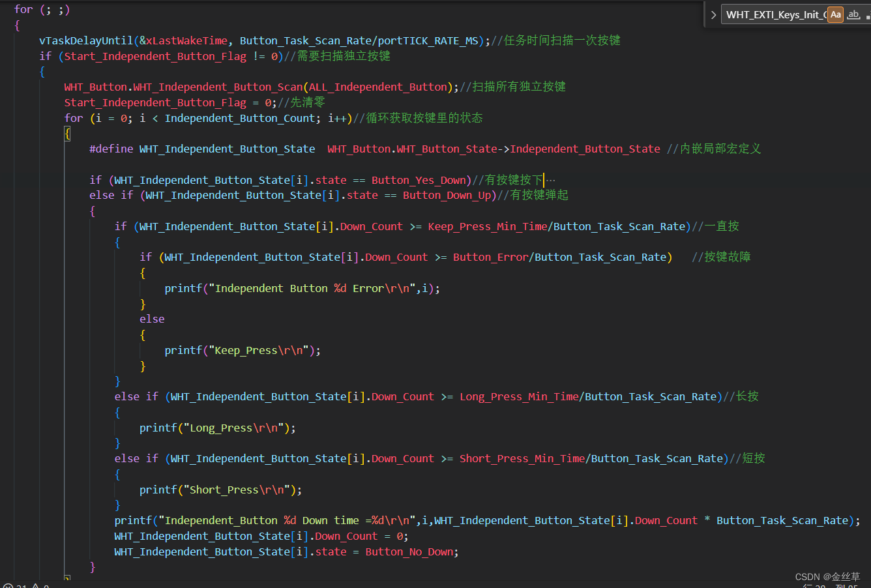Click comment 长按
Viewport: 871px width, 588px height.
pyautogui.click(x=741, y=396)
